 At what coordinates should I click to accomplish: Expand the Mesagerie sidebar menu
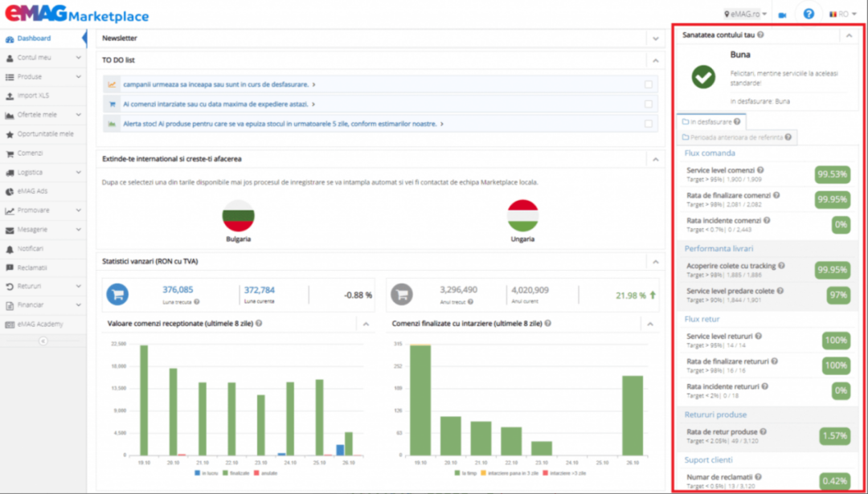tap(42, 229)
